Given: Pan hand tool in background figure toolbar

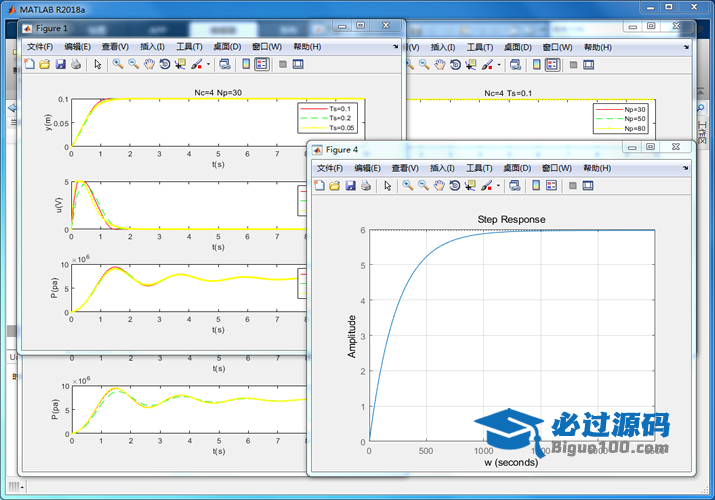Looking at the screenshot, I should 440,65.
